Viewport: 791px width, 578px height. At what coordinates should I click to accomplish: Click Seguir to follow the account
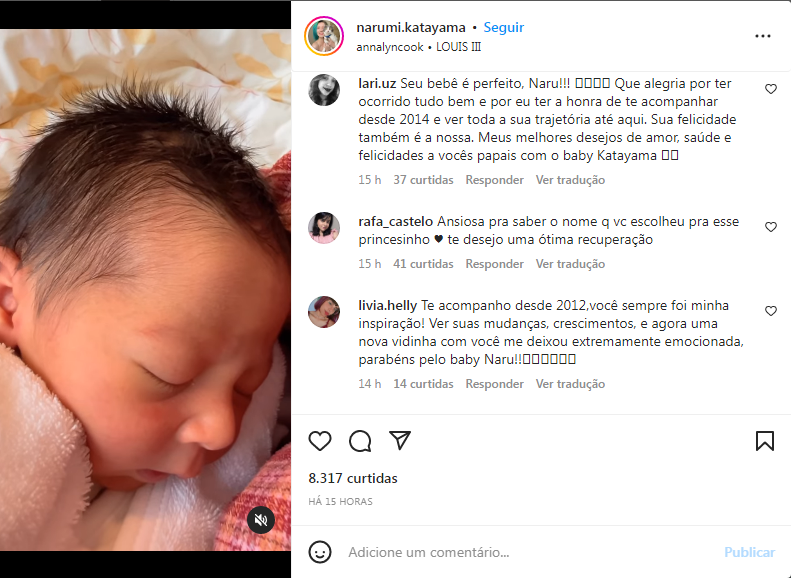[503, 27]
